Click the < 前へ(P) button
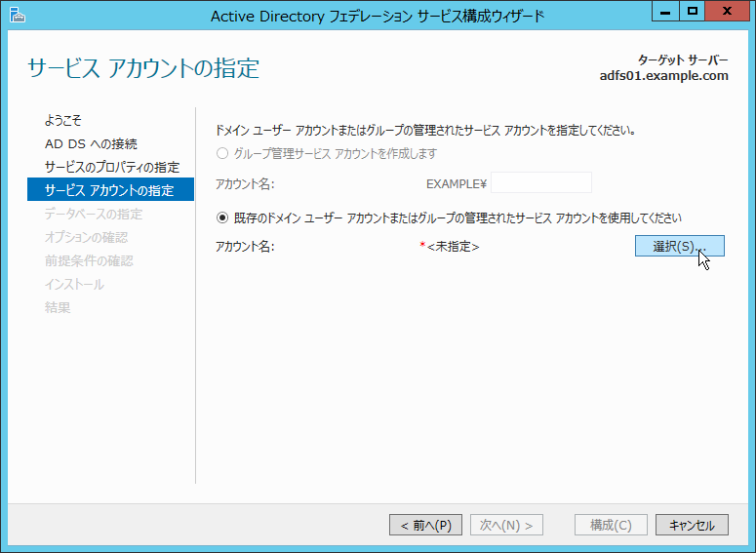Screen dimensions: 756x553 (x=425, y=525)
